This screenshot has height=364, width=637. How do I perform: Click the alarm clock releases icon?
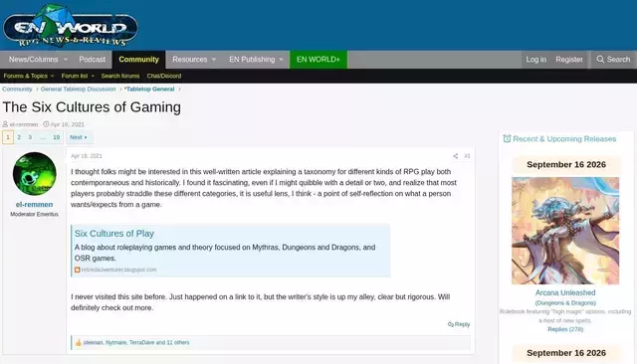507,139
